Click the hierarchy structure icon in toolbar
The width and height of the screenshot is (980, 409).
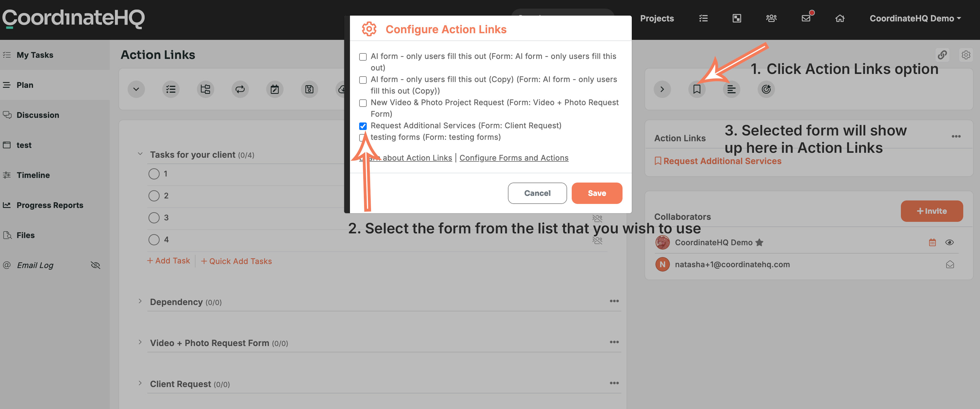coord(205,89)
